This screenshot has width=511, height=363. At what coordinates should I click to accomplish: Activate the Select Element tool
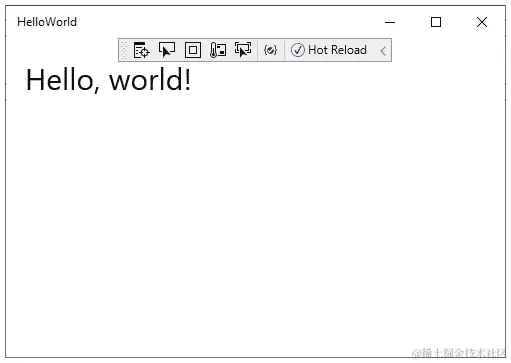(x=167, y=50)
